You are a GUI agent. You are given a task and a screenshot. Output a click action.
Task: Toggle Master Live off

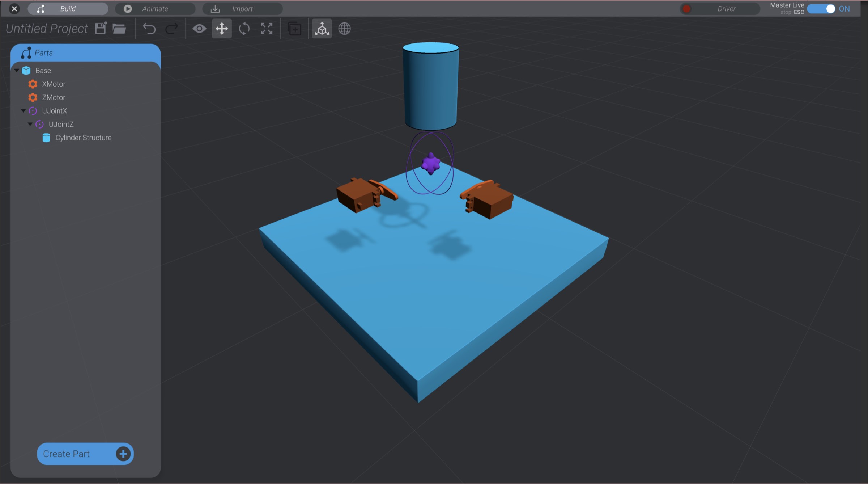821,9
